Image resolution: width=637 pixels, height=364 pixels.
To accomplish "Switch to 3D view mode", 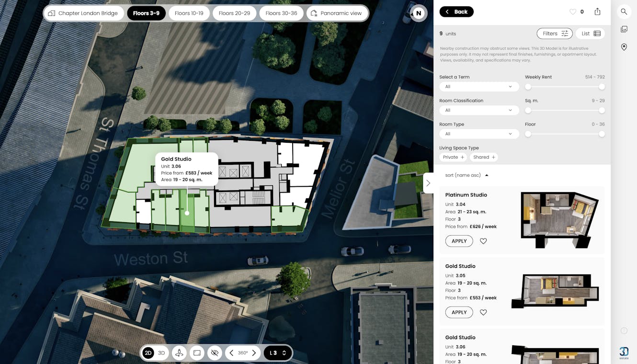I will [x=161, y=353].
